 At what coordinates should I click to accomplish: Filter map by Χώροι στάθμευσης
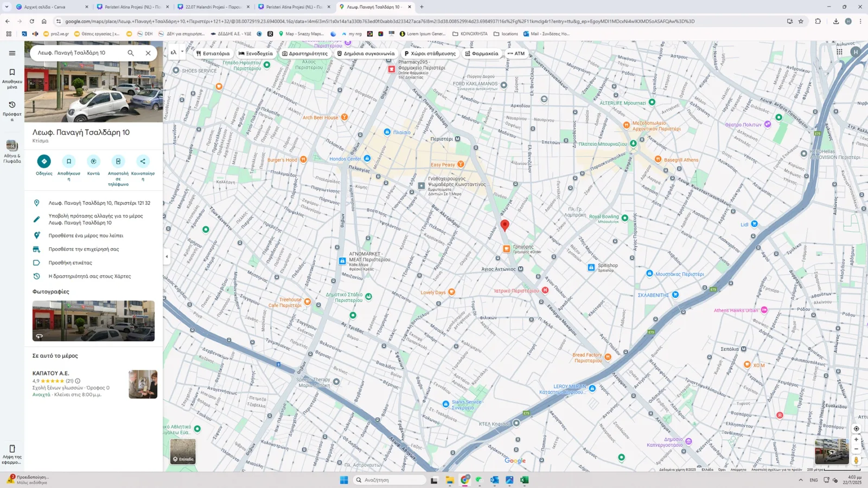pos(430,54)
